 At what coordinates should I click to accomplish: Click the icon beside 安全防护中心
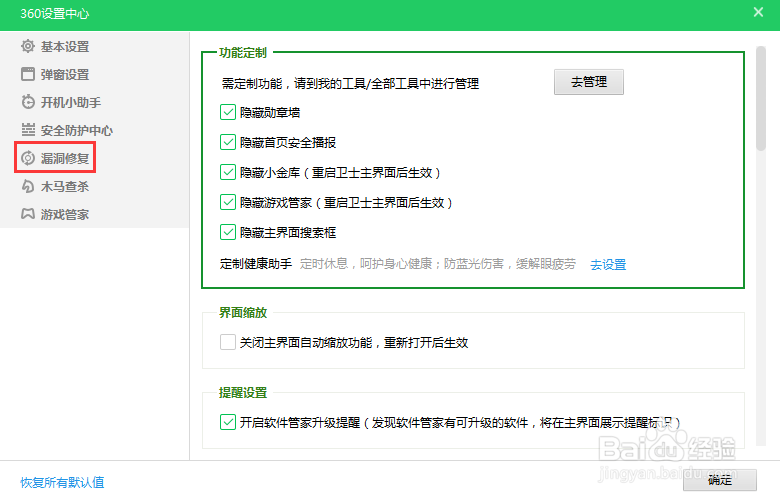pos(28,130)
